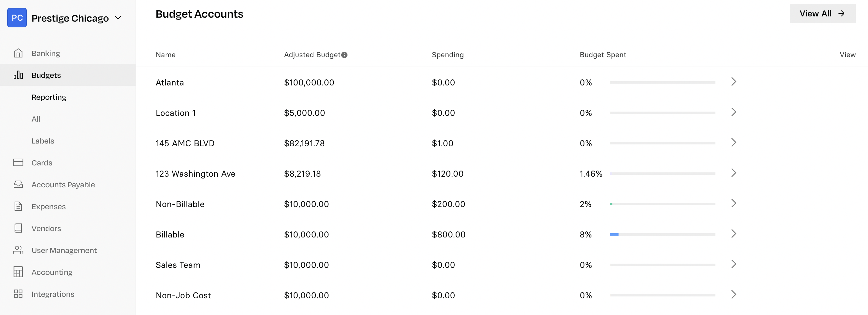This screenshot has width=868, height=315.
Task: Open the Vendors book icon
Action: pyautogui.click(x=18, y=228)
